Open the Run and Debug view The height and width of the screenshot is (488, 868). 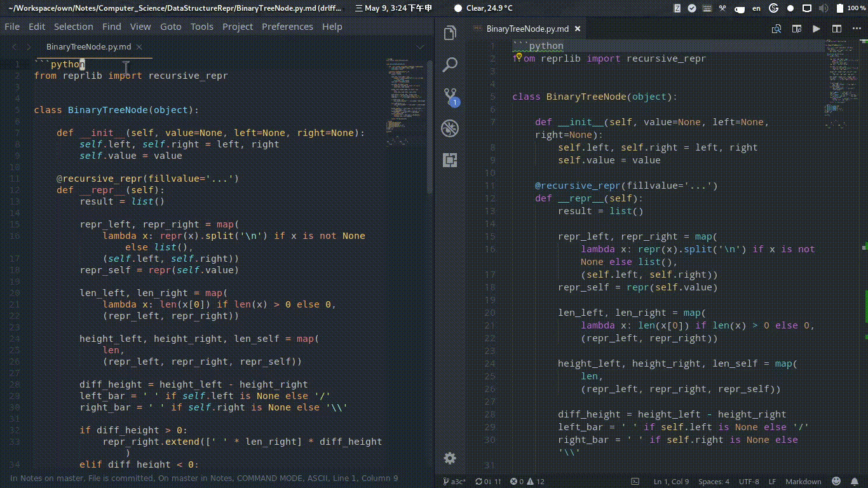tap(451, 128)
